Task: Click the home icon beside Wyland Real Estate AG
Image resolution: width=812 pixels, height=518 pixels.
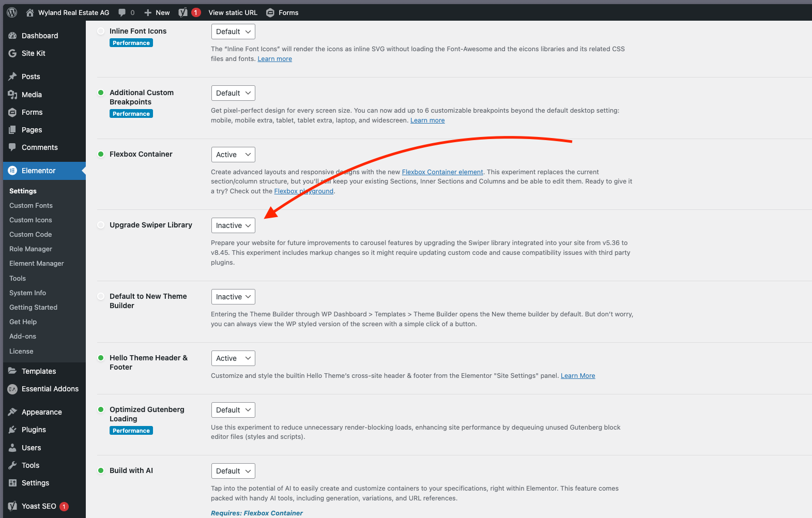Action: tap(30, 12)
